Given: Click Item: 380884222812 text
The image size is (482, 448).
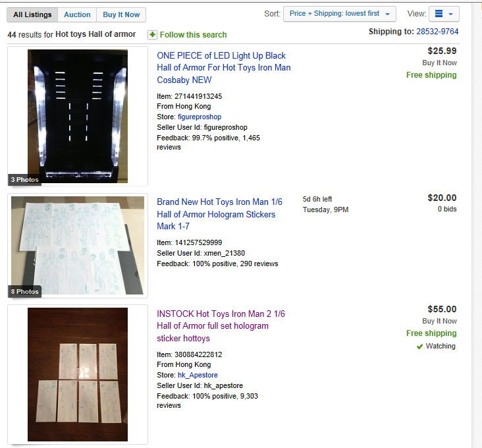Looking at the screenshot, I should [x=190, y=354].
